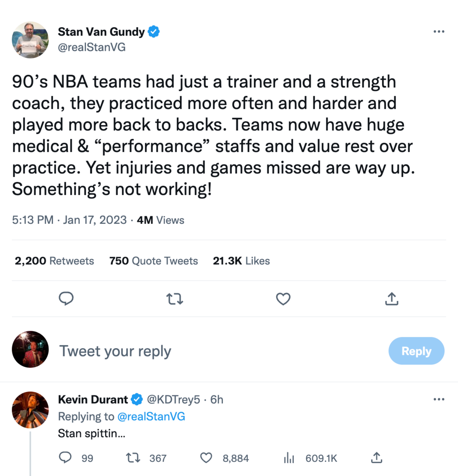View the 2,200 Retweets list
458x476 pixels.
tap(54, 261)
